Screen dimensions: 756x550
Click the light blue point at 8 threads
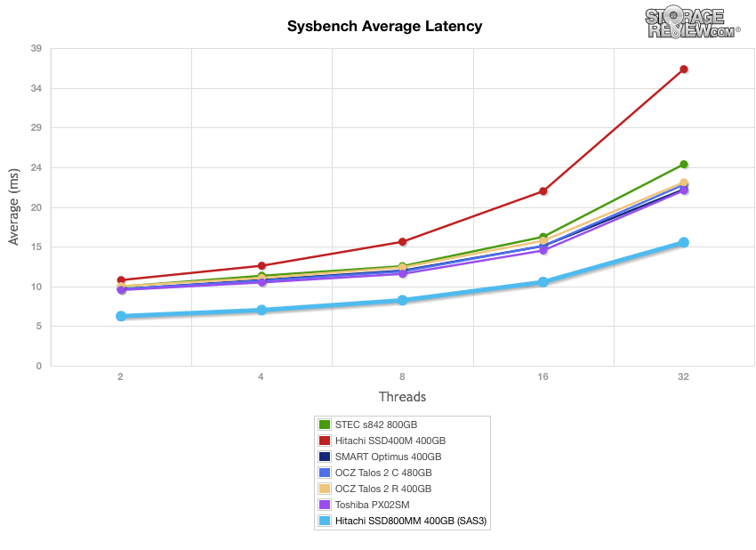(402, 300)
